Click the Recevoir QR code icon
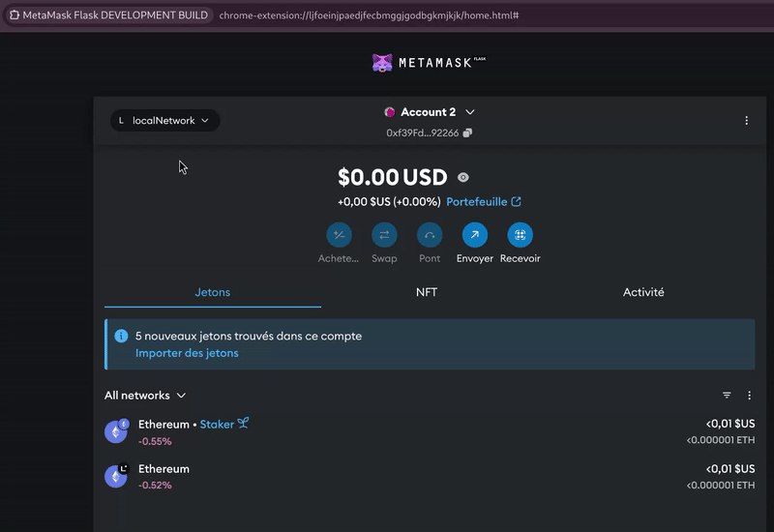Viewport: 774px width, 532px height. pyautogui.click(x=520, y=235)
